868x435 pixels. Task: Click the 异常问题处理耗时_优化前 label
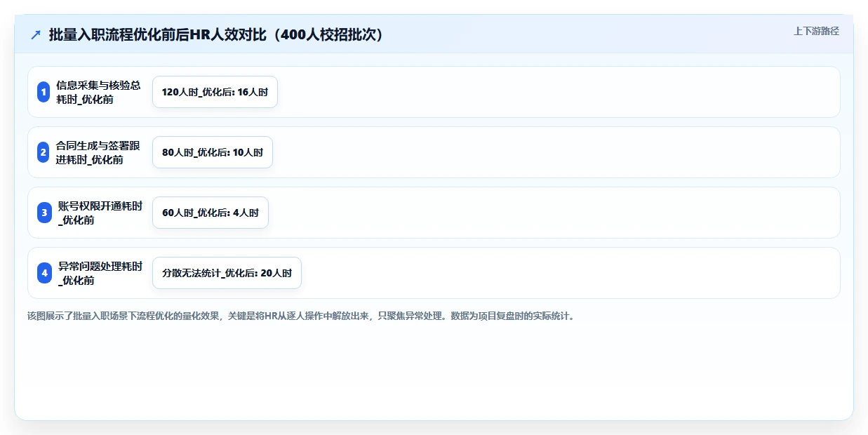coord(100,273)
